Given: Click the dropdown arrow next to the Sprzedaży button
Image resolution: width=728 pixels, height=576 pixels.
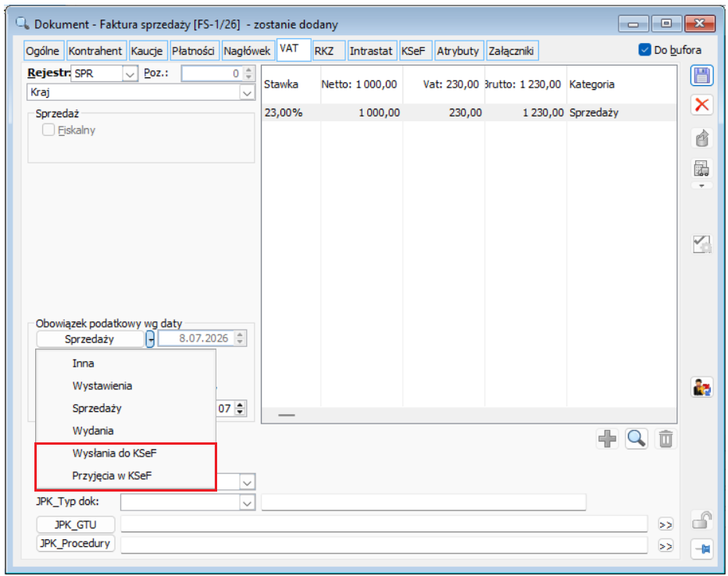Looking at the screenshot, I should click(x=150, y=338).
